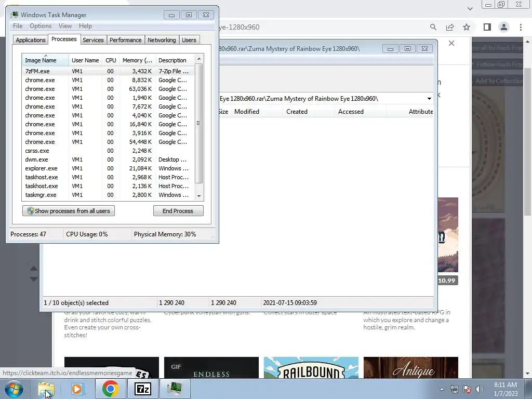Image resolution: width=532 pixels, height=399 pixels.
Task: Select the explorer.exe process row
Action: pos(108,168)
